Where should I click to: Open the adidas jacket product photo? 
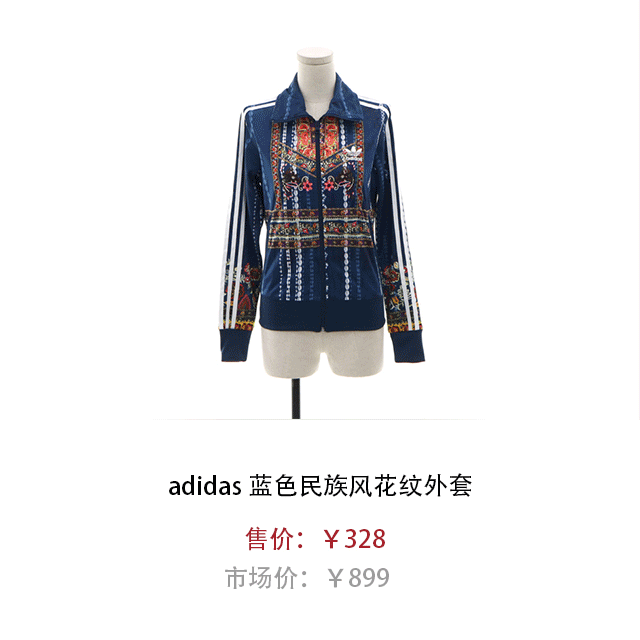[x=321, y=233]
